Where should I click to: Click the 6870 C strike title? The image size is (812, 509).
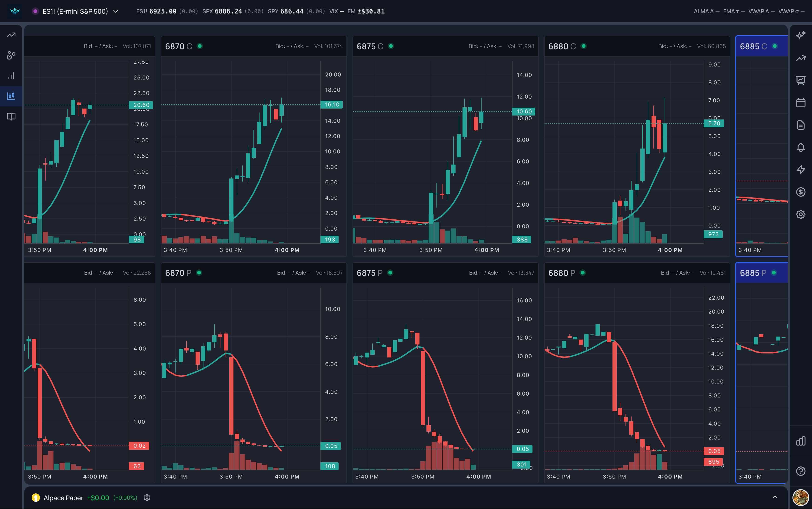179,46
